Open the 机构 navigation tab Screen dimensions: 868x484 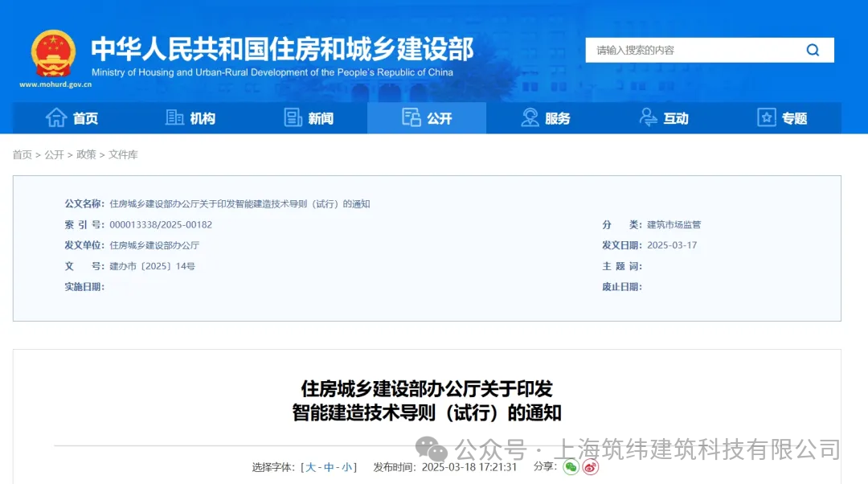(190, 118)
